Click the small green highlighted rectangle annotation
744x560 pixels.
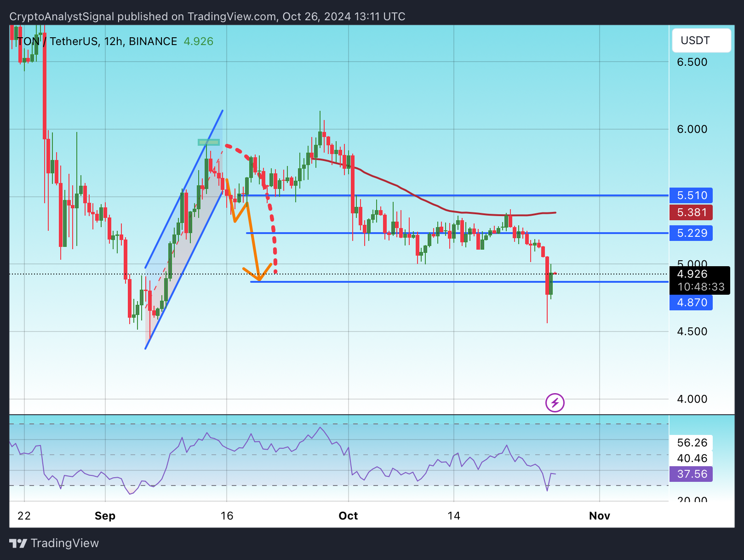tap(209, 142)
